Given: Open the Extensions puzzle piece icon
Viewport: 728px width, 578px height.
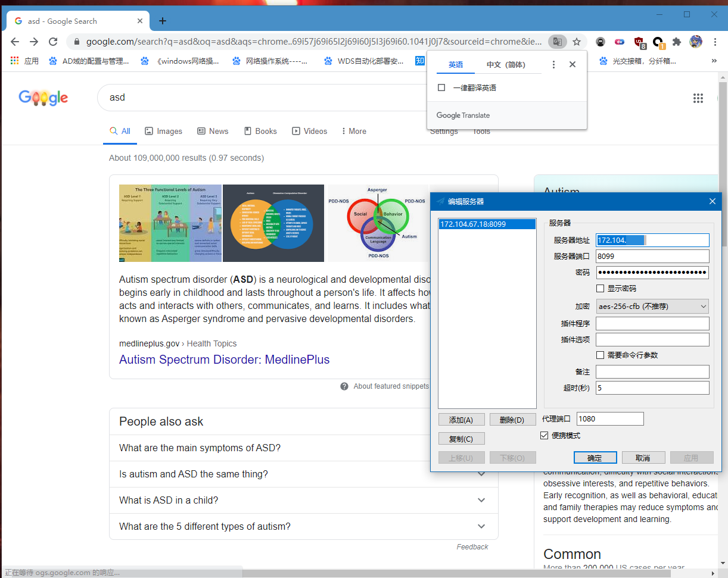Looking at the screenshot, I should [676, 42].
